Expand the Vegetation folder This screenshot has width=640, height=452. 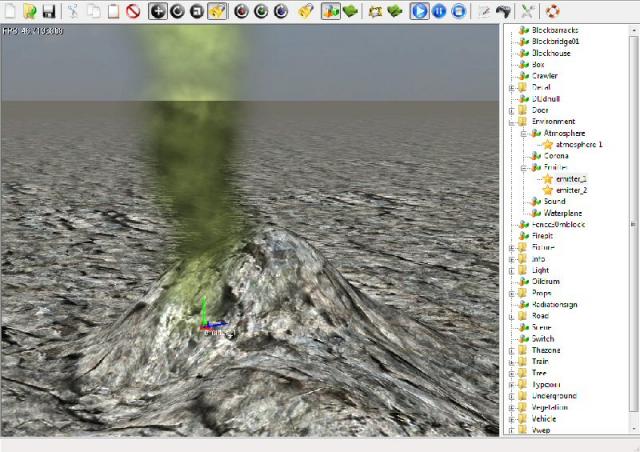click(511, 408)
